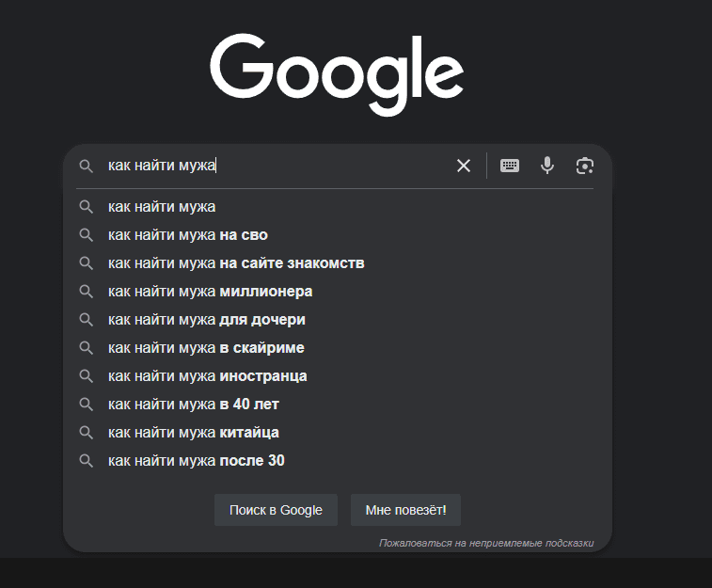
Task: Pick the suggestion 'для дочери'
Action: [x=337, y=320]
